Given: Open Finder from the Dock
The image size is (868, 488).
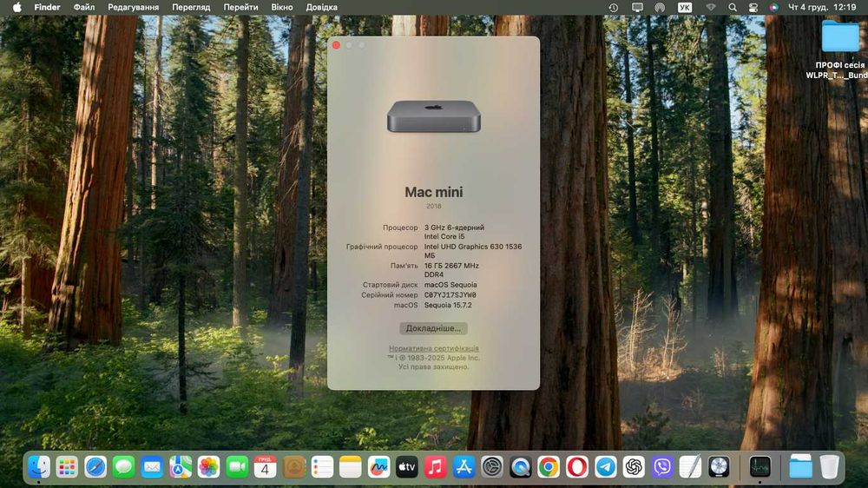Looking at the screenshot, I should pyautogui.click(x=39, y=467).
